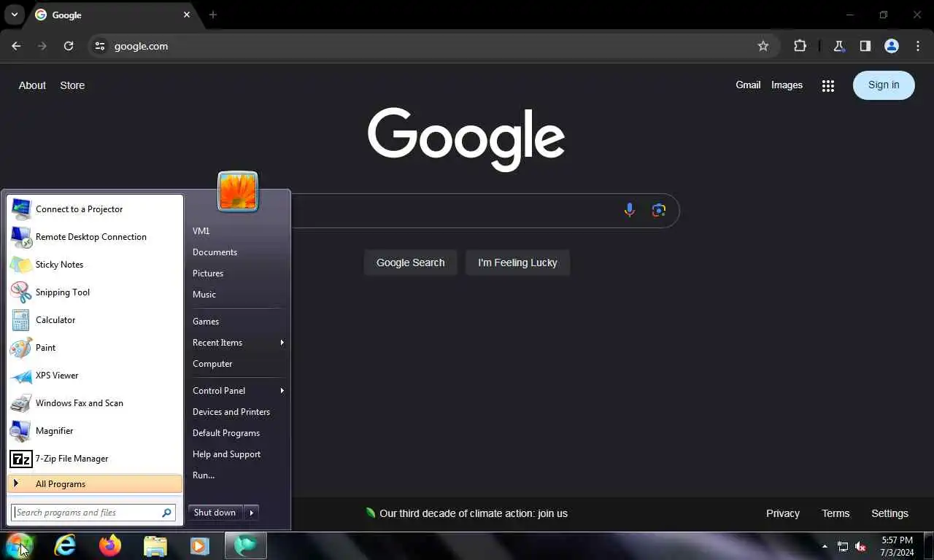The width and height of the screenshot is (934, 560).
Task: Open Windows Explorer folder in taskbar
Action: [x=155, y=545]
